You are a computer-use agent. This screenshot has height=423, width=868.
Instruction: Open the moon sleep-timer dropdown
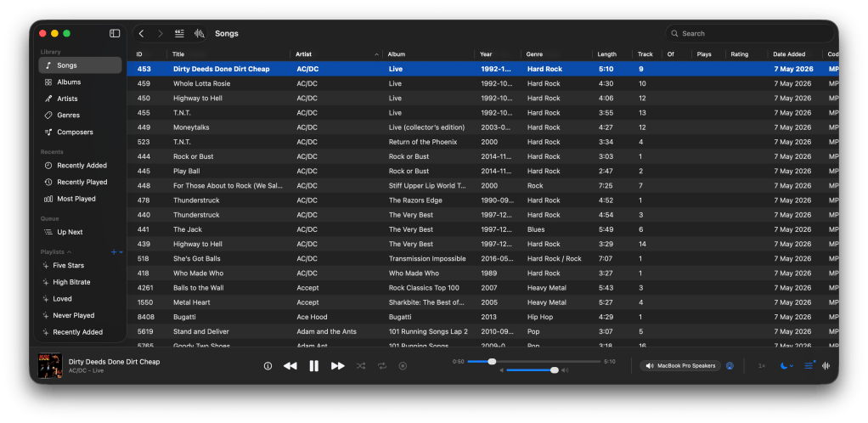point(786,366)
